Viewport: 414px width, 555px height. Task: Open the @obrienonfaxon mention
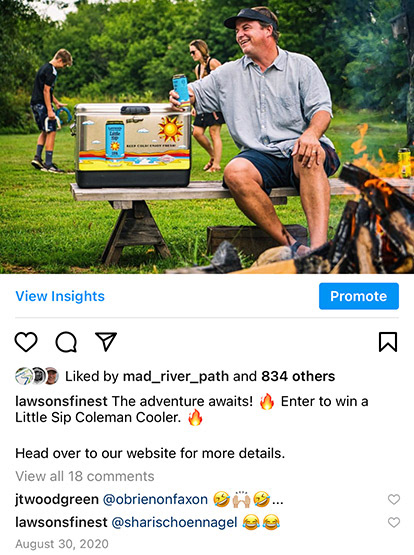[155, 499]
